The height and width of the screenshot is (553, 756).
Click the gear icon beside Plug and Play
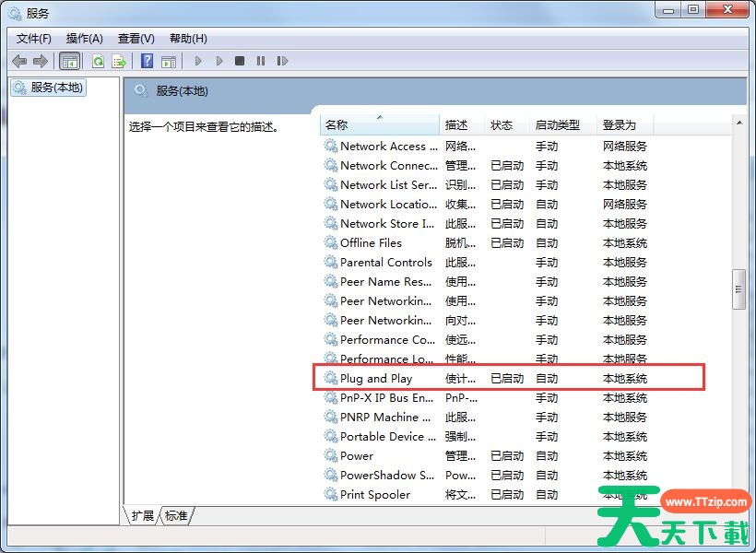[331, 378]
